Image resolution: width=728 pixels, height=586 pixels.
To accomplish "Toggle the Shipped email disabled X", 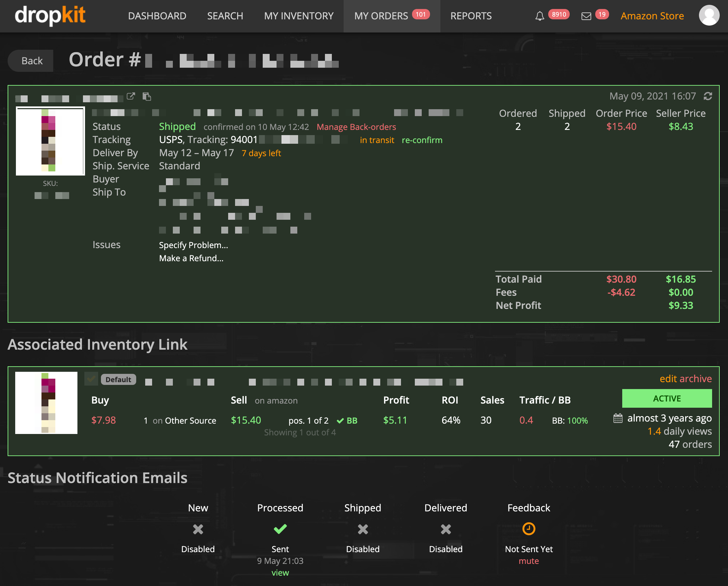I will coord(363,529).
